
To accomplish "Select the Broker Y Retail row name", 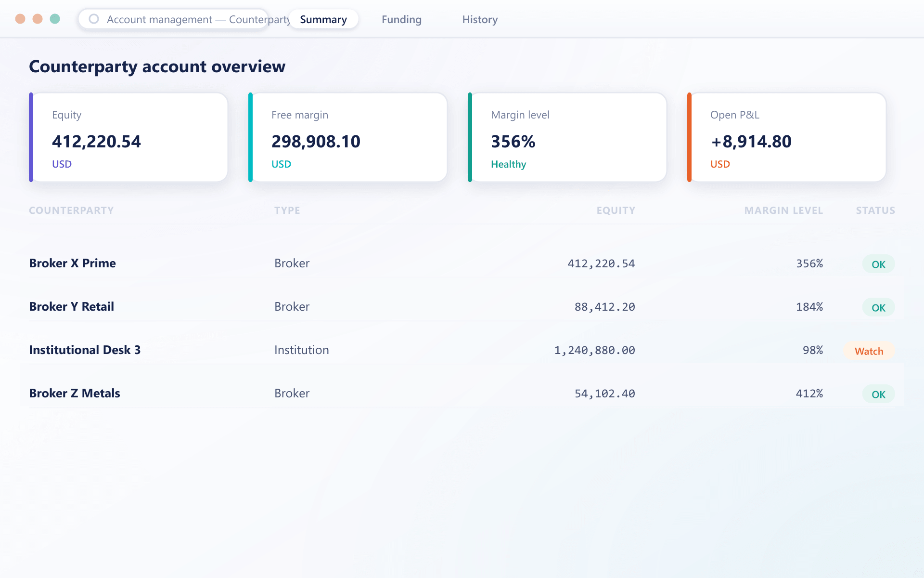I will point(71,307).
